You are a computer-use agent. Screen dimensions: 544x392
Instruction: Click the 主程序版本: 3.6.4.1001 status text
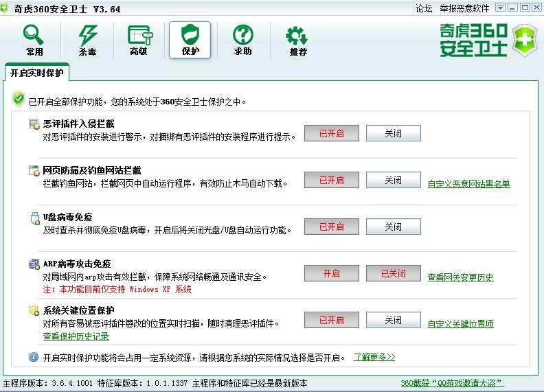click(48, 383)
